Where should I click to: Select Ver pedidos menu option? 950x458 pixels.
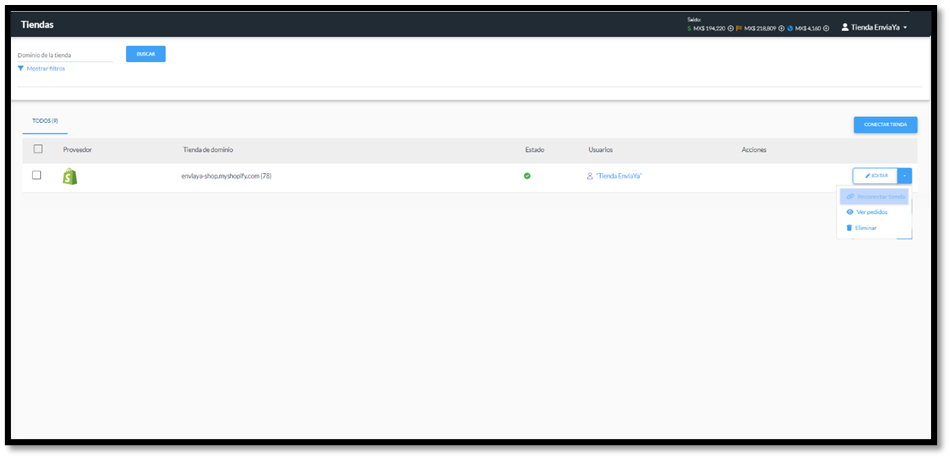(x=867, y=212)
